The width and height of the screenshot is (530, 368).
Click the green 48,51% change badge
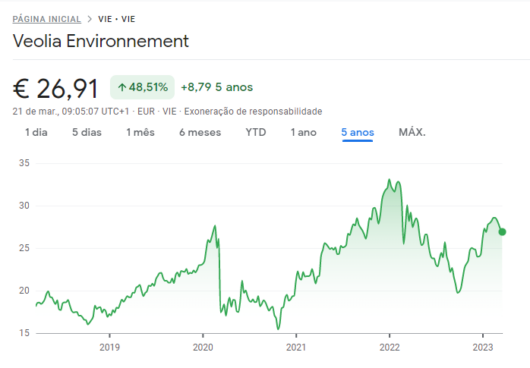142,87
